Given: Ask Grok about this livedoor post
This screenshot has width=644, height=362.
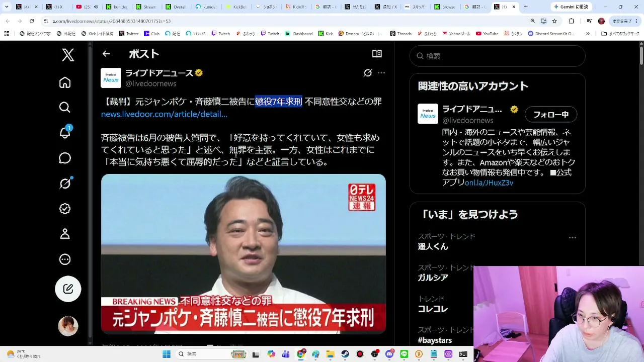Looking at the screenshot, I should (x=368, y=73).
